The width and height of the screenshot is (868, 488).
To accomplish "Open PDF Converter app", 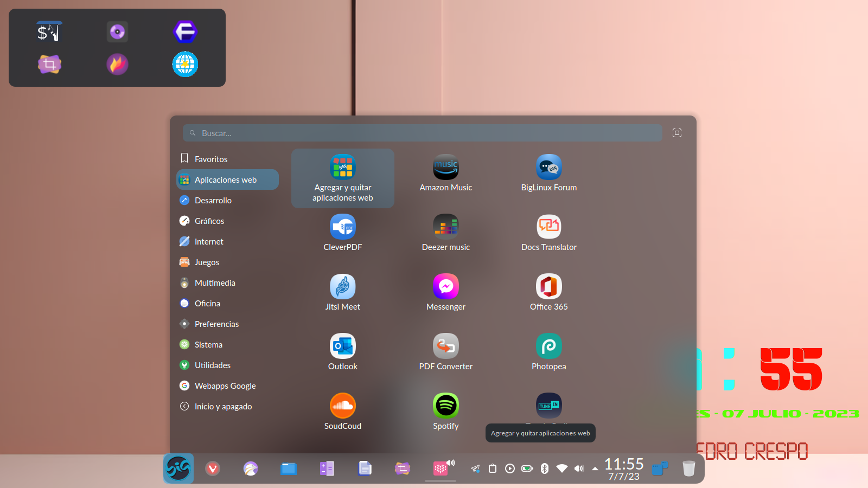I will pos(446,352).
